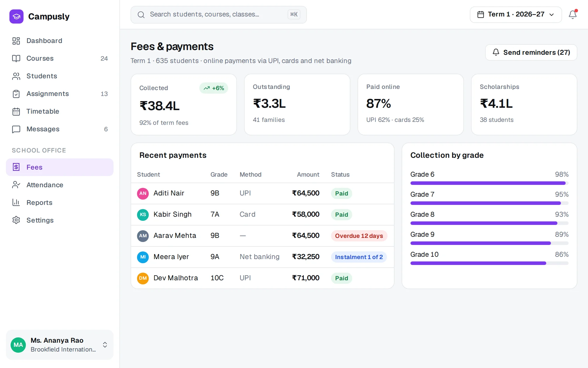588x368 pixels.
Task: Click the ₹71,000 amount cell
Action: click(306, 278)
